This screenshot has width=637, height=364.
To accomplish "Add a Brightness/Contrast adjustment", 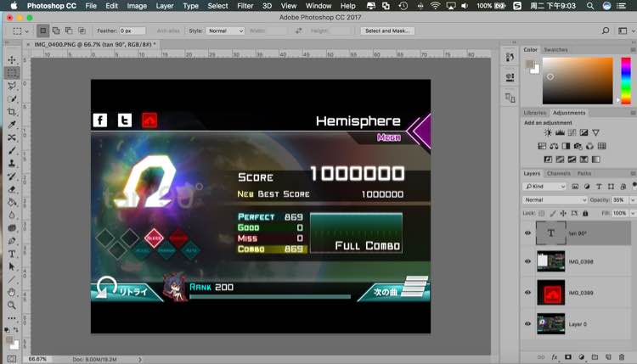I will [548, 132].
